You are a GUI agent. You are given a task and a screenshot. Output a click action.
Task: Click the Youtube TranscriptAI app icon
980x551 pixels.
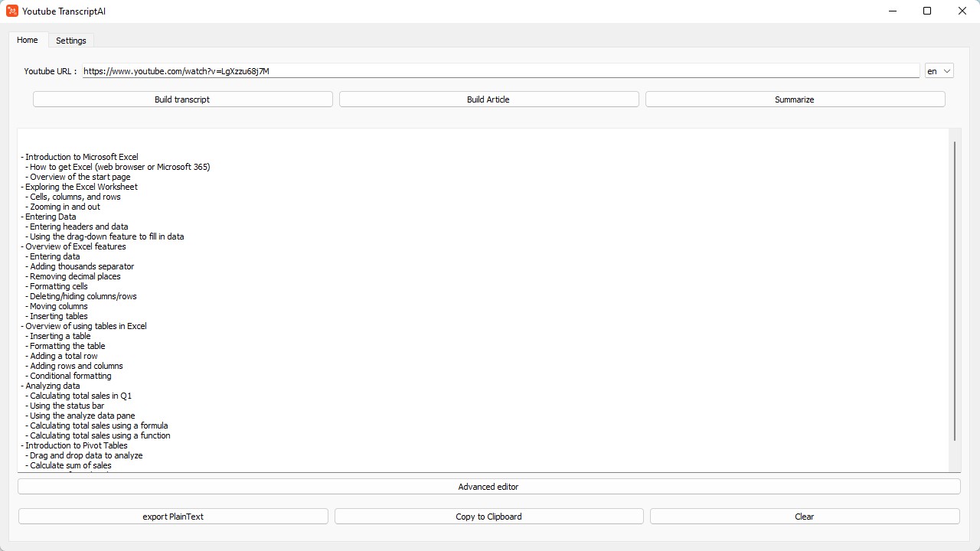click(12, 11)
